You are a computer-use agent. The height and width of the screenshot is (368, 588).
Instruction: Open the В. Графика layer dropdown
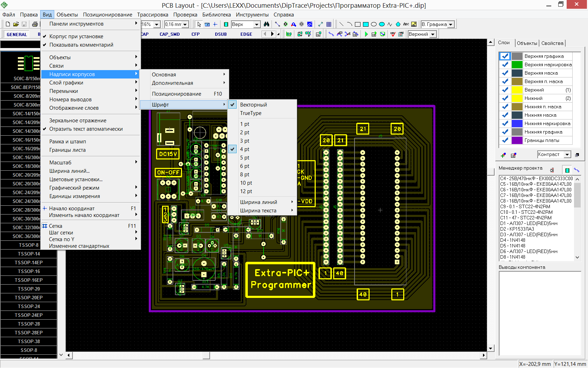pos(451,24)
